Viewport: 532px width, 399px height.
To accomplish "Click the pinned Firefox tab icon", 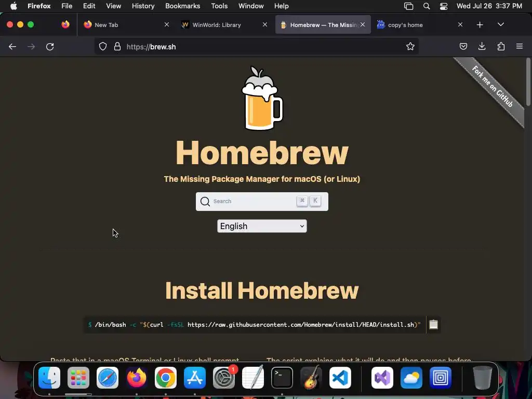I will point(65,24).
